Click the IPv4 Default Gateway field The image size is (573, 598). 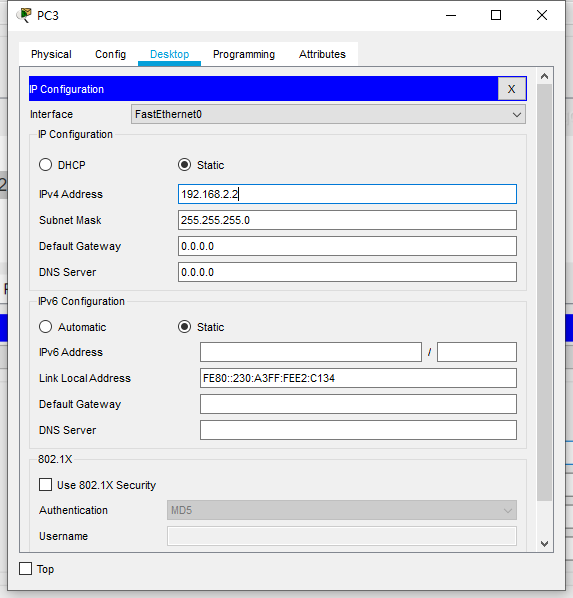point(347,246)
